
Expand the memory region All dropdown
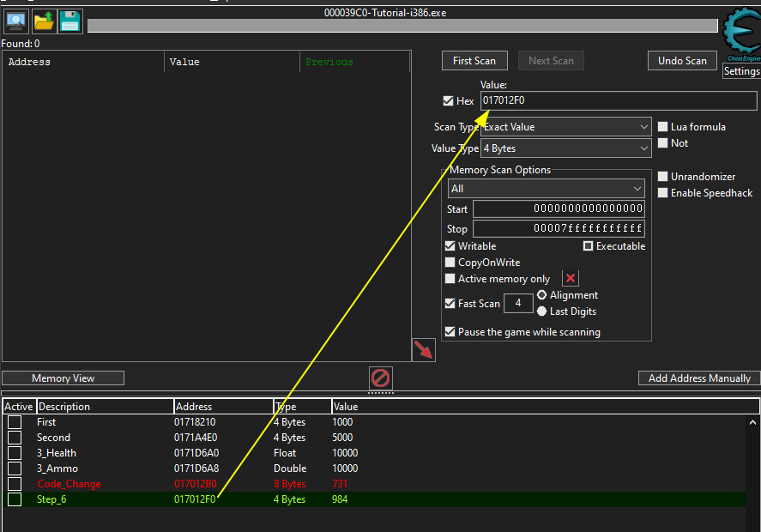click(547, 189)
